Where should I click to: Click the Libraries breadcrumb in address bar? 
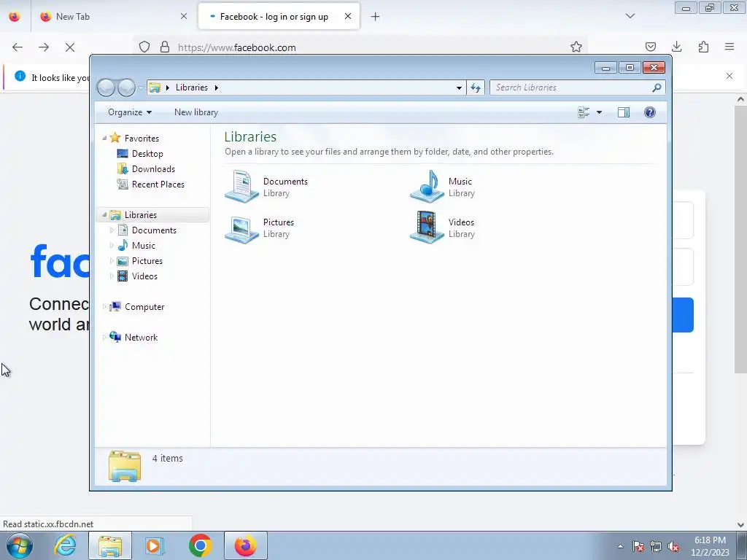pyautogui.click(x=192, y=87)
